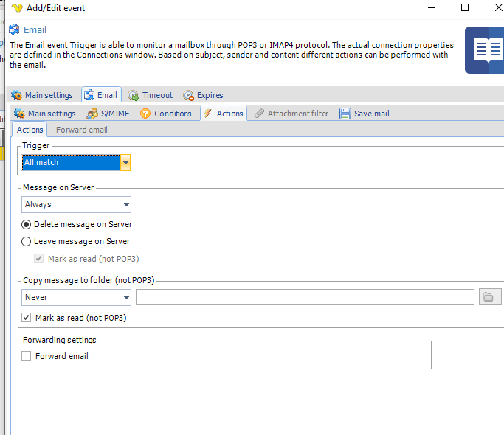504x435 pixels.
Task: Open the Conditions tab
Action: (x=166, y=114)
